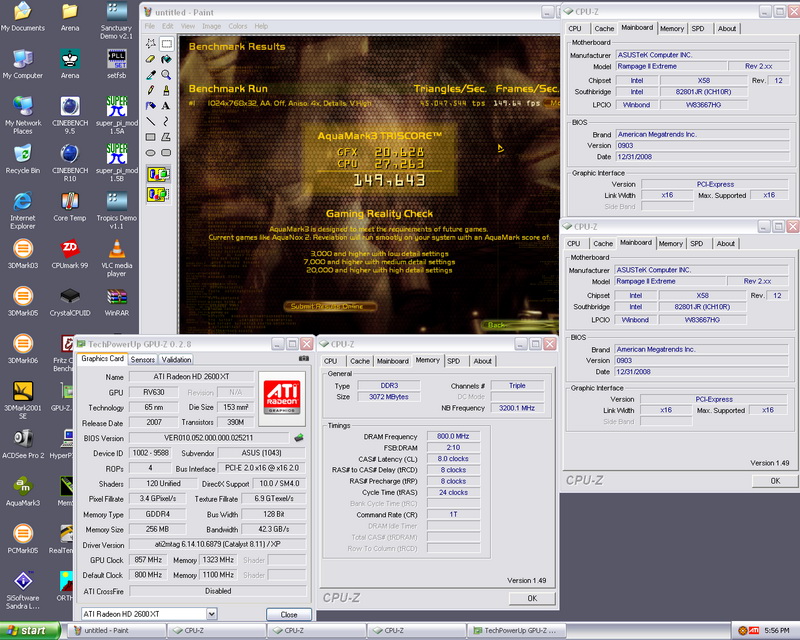
Task: Select the Rounded Rectangle tool in Paint
Action: click(166, 153)
